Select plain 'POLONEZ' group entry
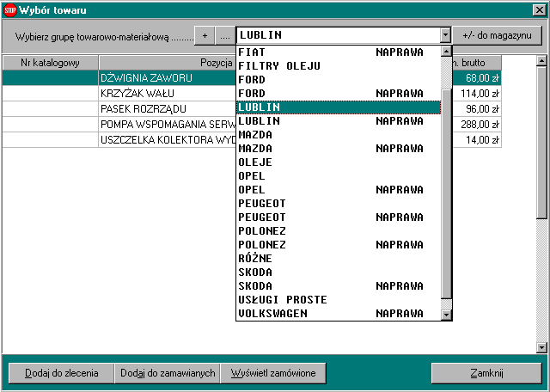 339,231
